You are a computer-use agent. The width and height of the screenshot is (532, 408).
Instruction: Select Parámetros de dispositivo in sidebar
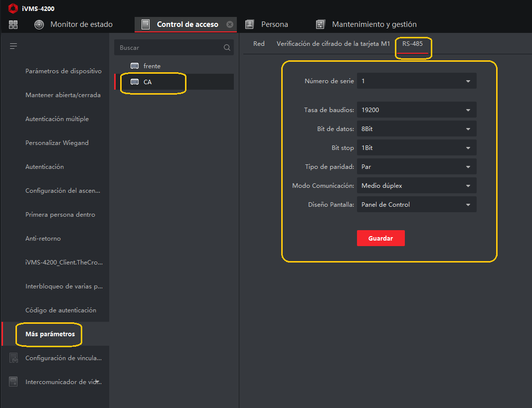[x=63, y=71]
